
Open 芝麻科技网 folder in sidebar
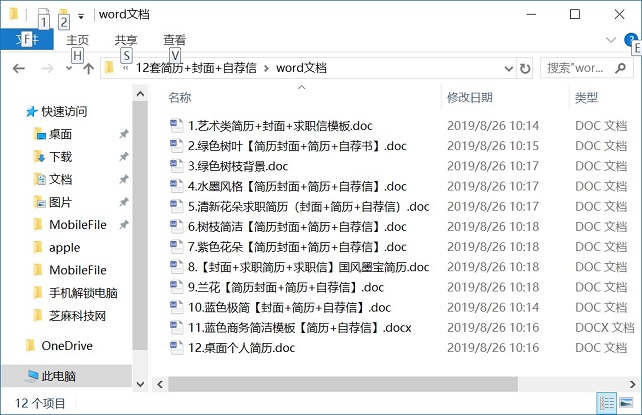pos(77,316)
